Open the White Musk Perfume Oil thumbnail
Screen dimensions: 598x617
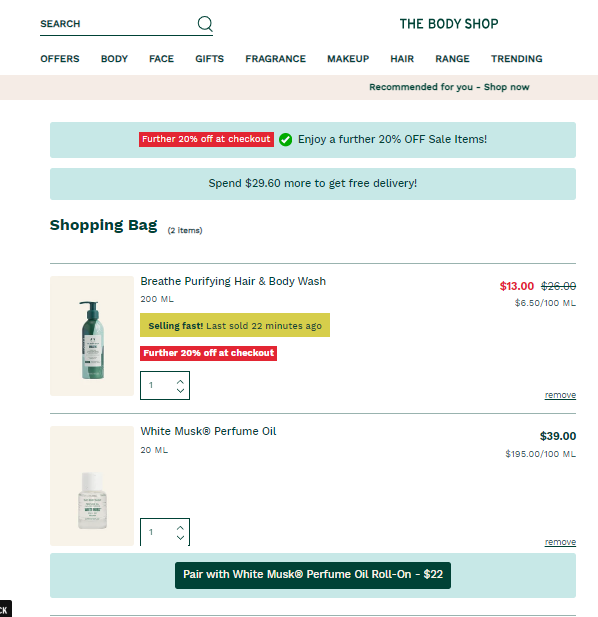pos(92,486)
